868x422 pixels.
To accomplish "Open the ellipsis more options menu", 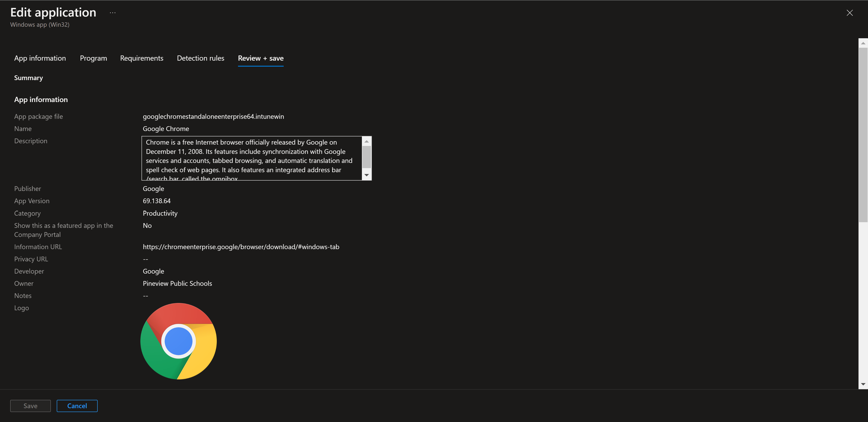I will tap(113, 13).
